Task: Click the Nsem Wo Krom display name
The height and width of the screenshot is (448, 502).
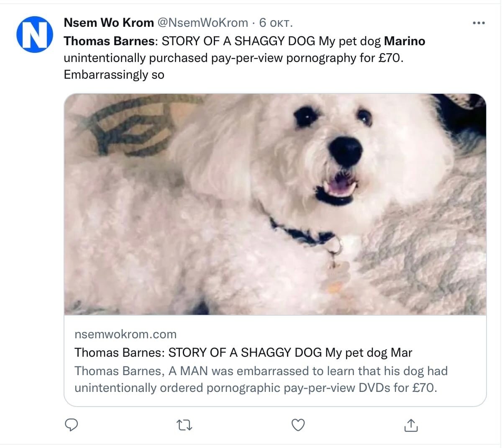Action: tap(109, 23)
